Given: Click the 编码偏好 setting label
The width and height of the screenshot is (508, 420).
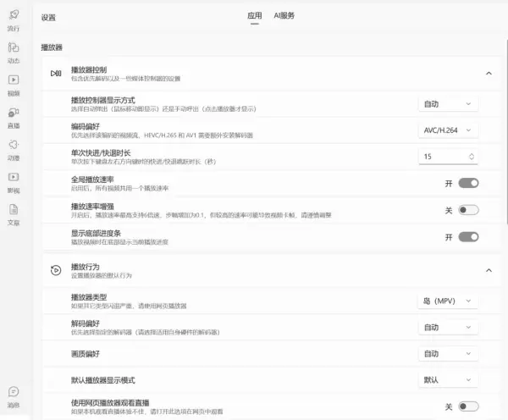Looking at the screenshot, I should coord(86,126).
